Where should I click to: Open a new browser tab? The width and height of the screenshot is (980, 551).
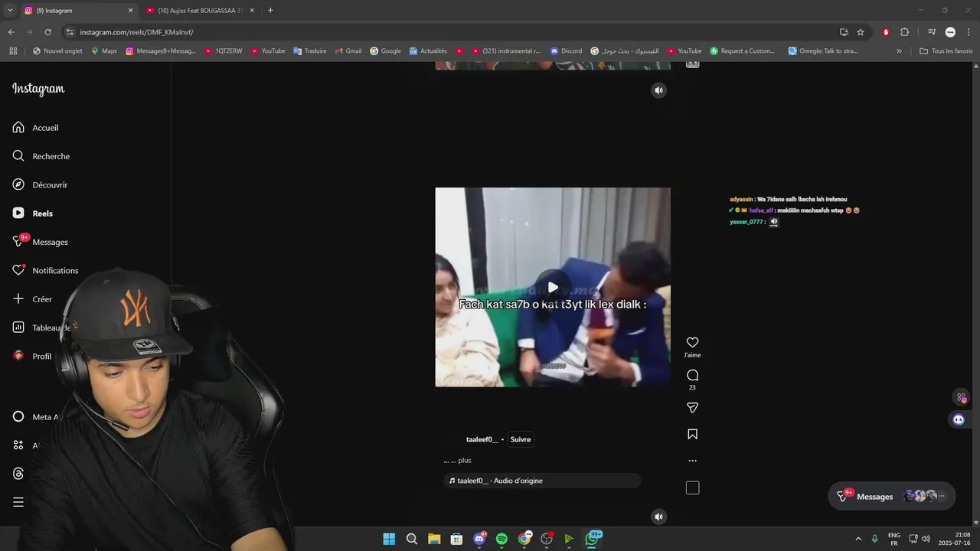270,11
